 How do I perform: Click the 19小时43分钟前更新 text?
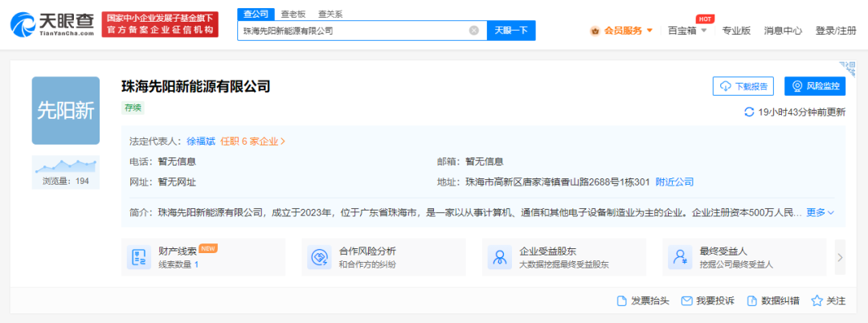(801, 112)
